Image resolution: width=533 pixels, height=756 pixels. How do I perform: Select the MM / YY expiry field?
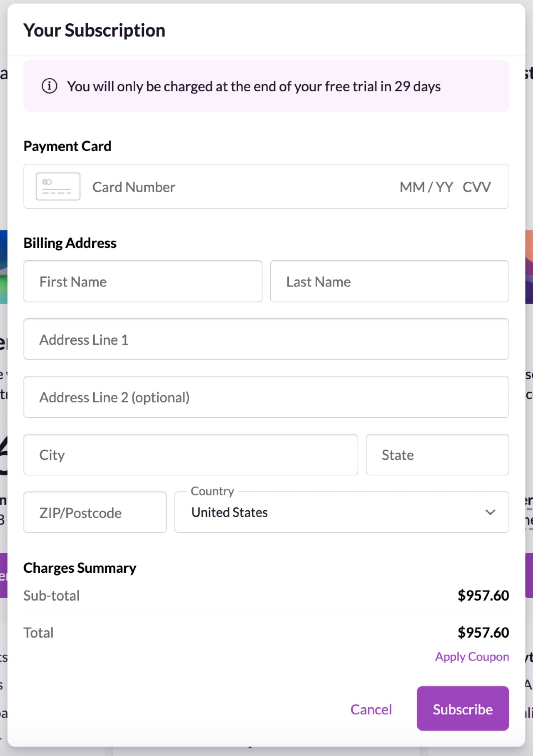click(426, 187)
